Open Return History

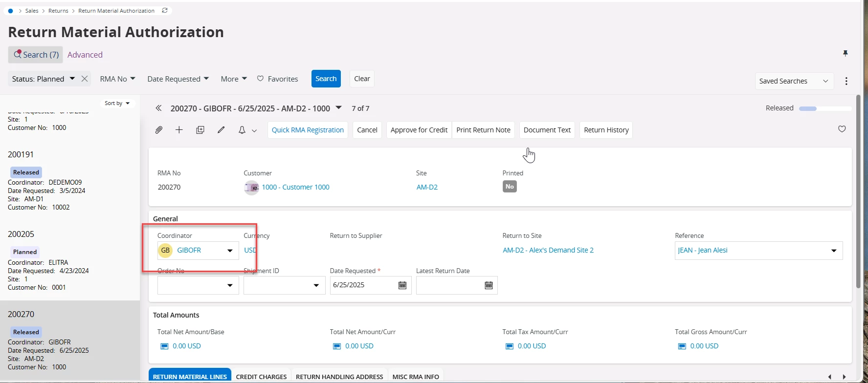coord(606,130)
